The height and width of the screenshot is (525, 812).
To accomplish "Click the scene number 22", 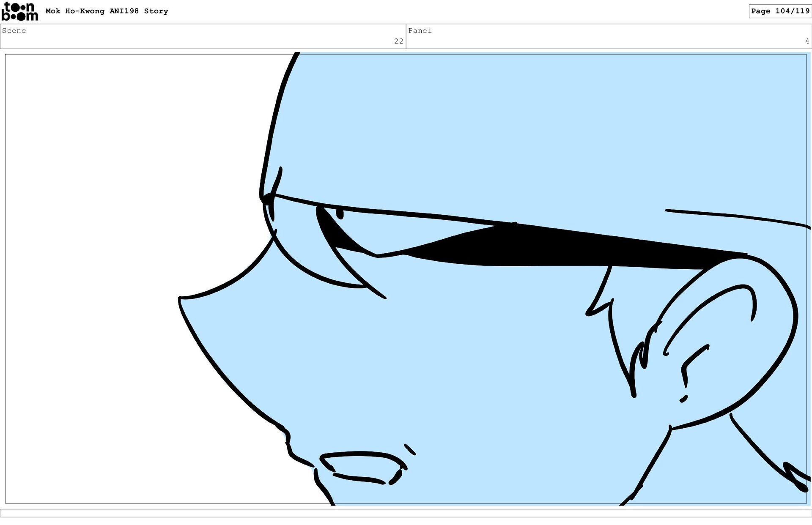I will (x=398, y=41).
